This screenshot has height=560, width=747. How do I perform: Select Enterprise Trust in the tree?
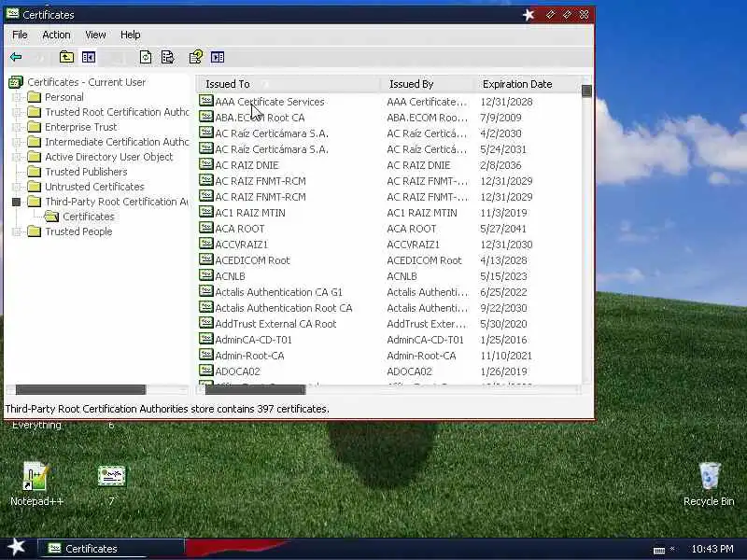(80, 127)
